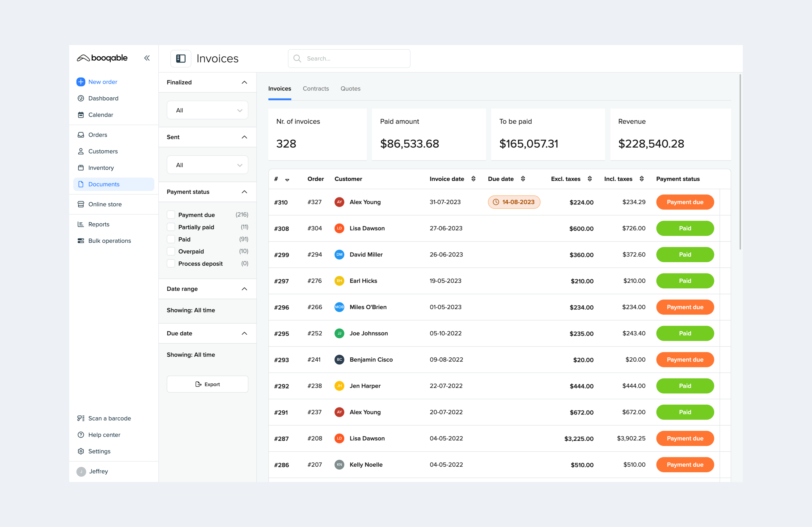Open the Dashboard from the sidebar
Viewport: 812px width, 527px height.
click(103, 98)
